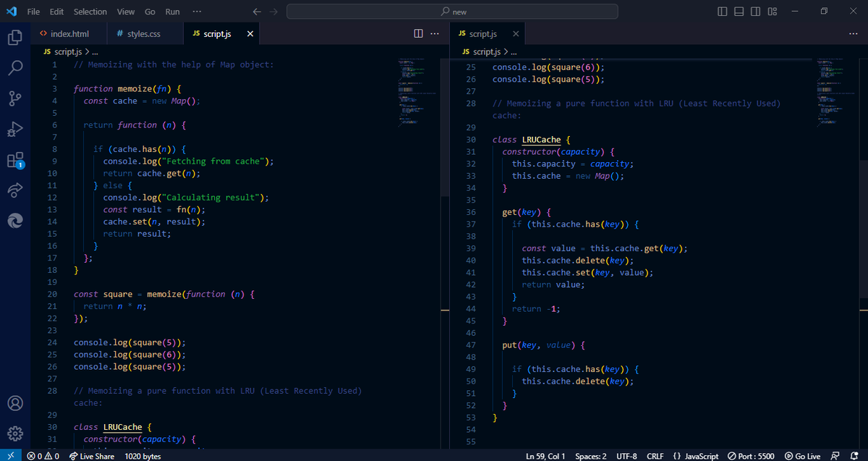This screenshot has width=868, height=461.
Task: Click the split editor icon above the code
Action: click(x=418, y=33)
